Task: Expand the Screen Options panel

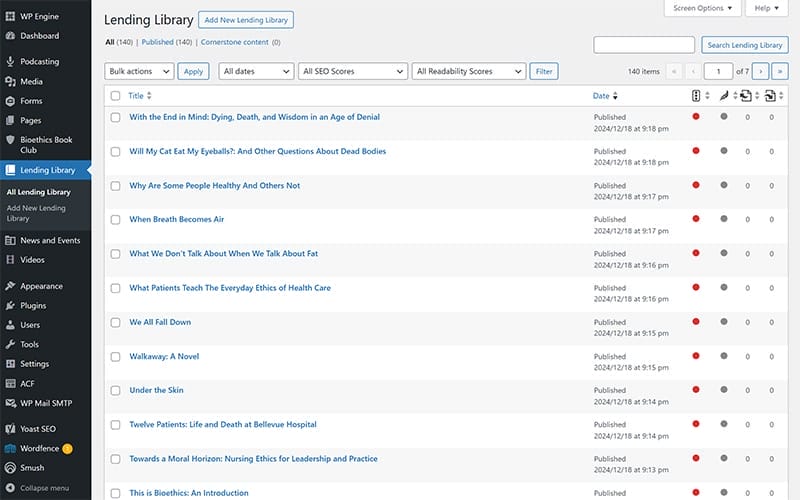Action: pyautogui.click(x=703, y=8)
